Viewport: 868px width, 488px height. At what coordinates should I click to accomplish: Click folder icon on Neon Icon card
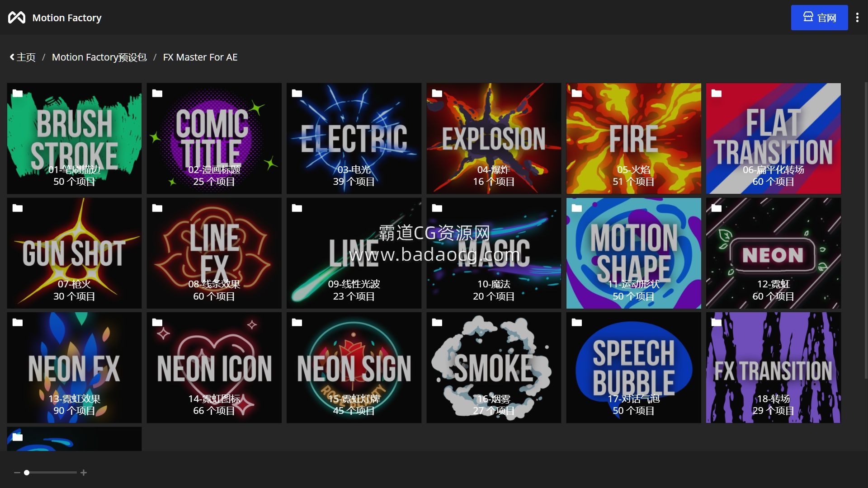pos(157,323)
